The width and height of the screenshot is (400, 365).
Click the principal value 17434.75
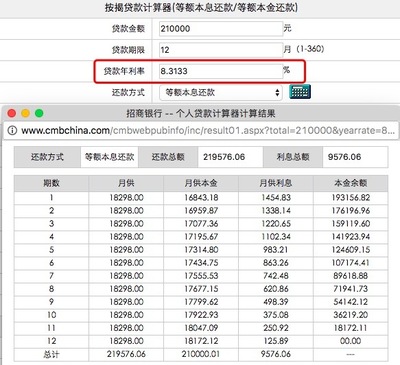[x=201, y=263]
